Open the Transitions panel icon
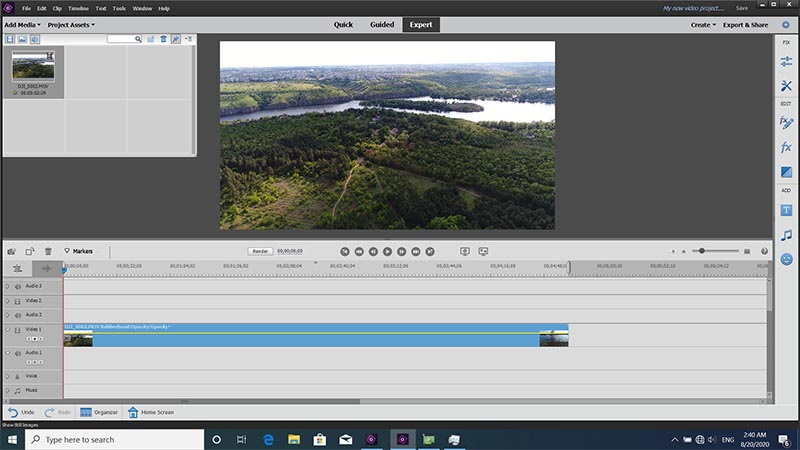Image resolution: width=800 pixels, height=450 pixels. (x=786, y=172)
